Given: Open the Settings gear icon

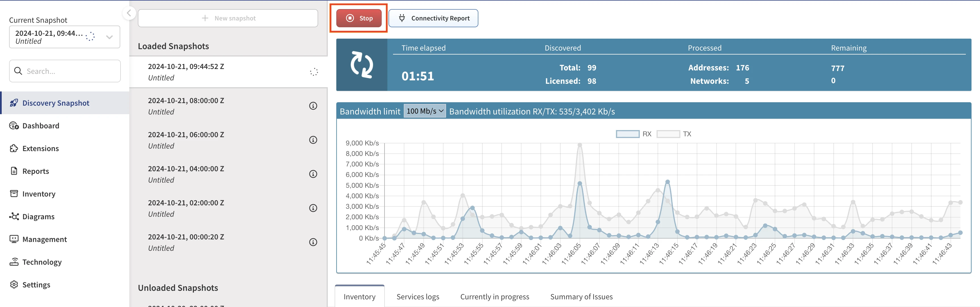Looking at the screenshot, I should coord(14,285).
